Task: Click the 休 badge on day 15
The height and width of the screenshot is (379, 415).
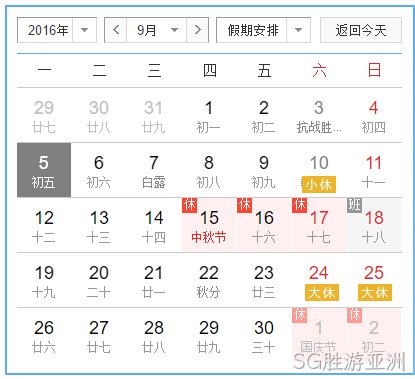Action: pos(189,205)
